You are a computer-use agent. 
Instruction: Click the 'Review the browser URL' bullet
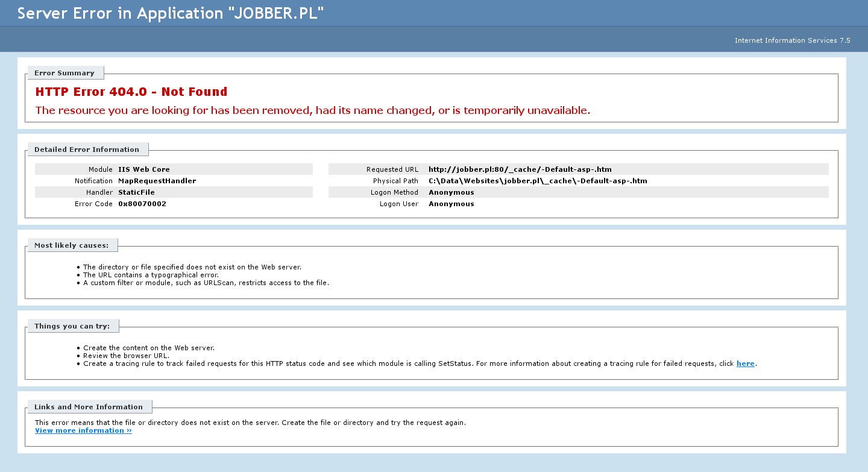(x=126, y=356)
